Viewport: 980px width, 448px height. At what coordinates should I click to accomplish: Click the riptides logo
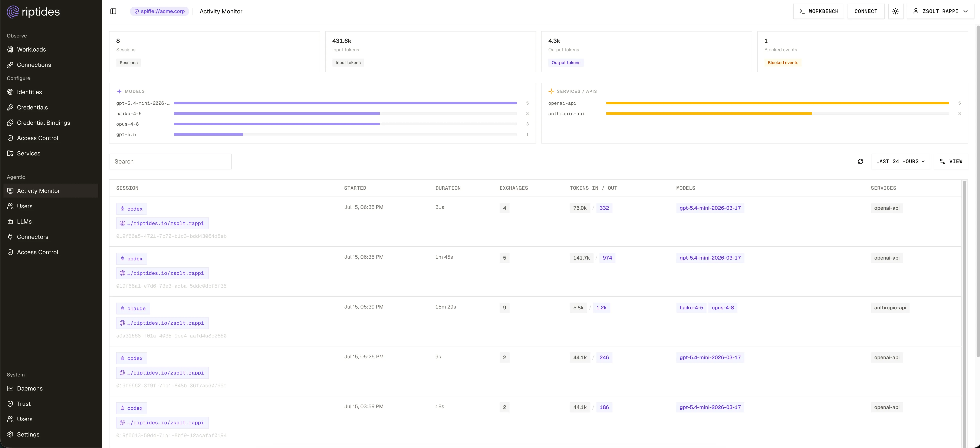click(33, 12)
